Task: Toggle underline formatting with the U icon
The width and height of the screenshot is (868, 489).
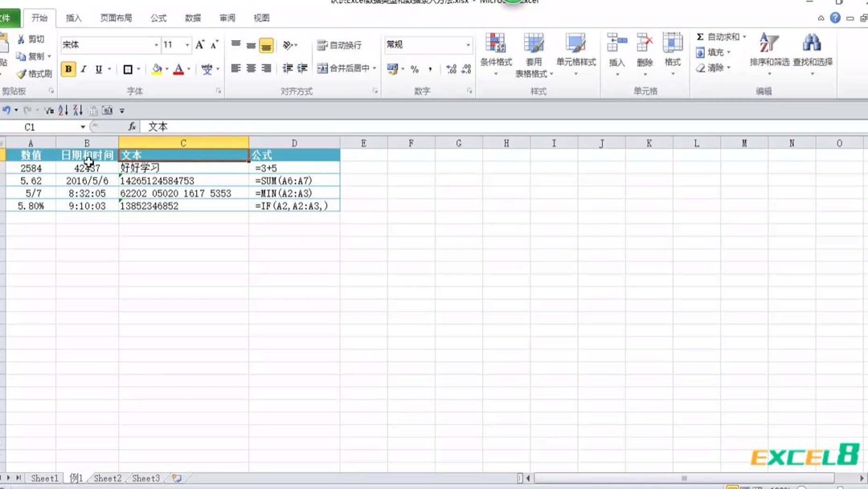Action: (x=98, y=70)
